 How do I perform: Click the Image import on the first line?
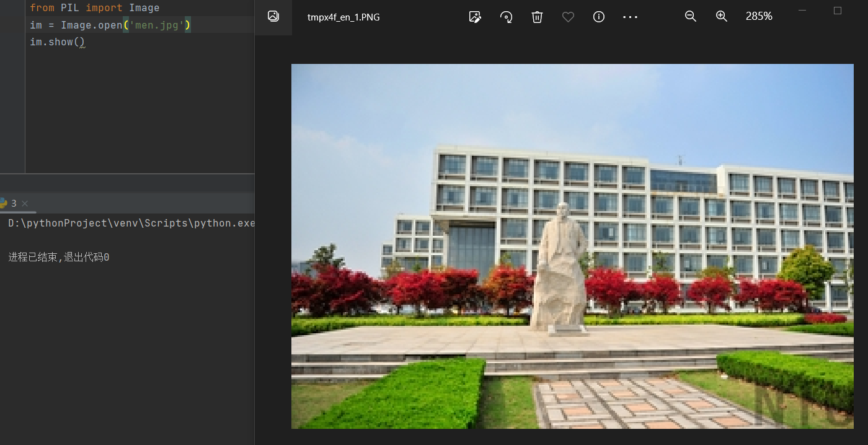144,8
